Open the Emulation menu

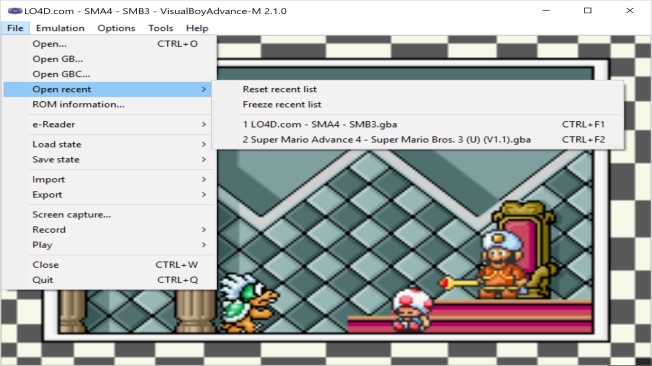(x=60, y=28)
